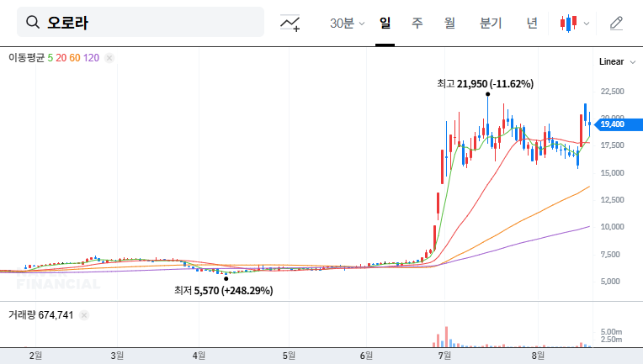643x364 pixels.
Task: Open the add indicator chart icon
Action: click(290, 24)
